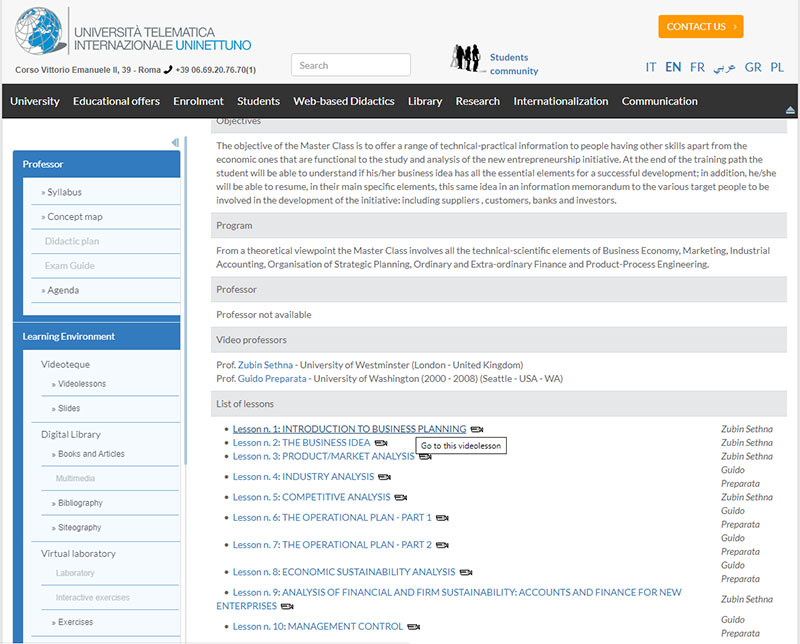Image resolution: width=800 pixels, height=644 pixels.
Task: Expand Syllabus in Professor panel
Action: click(x=64, y=192)
